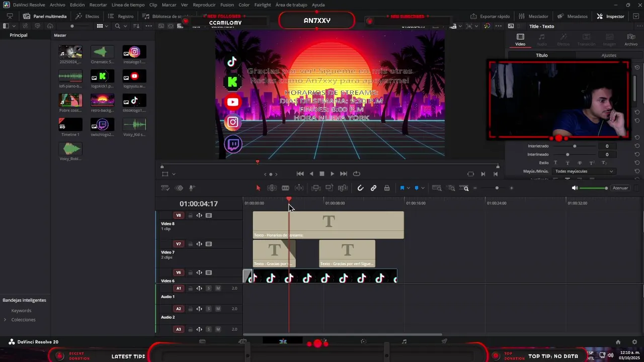
Task: Click the Interlineado value field
Action: tap(607, 154)
